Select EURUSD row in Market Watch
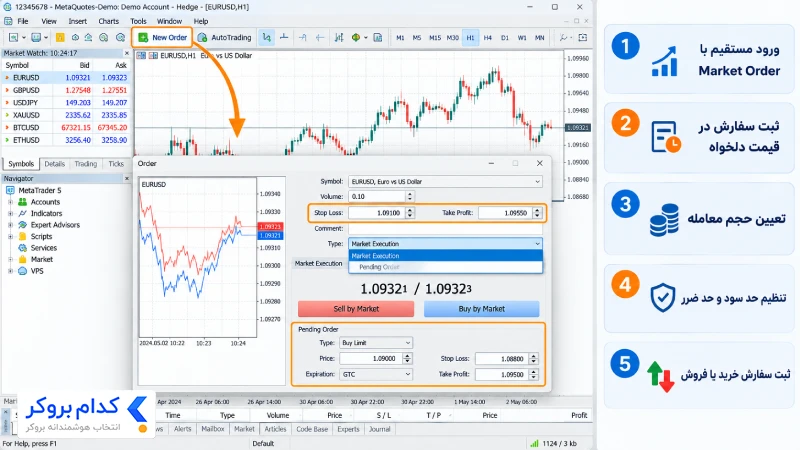800x450 pixels. (66, 78)
